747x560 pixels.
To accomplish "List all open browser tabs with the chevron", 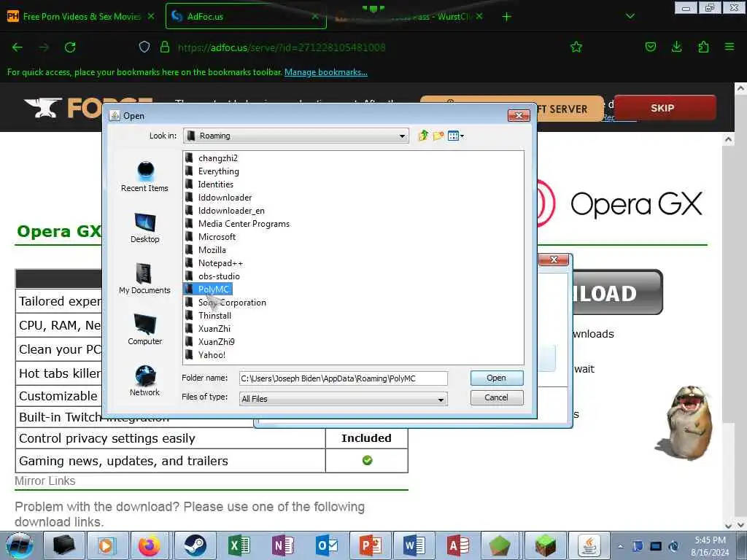I will [x=630, y=17].
